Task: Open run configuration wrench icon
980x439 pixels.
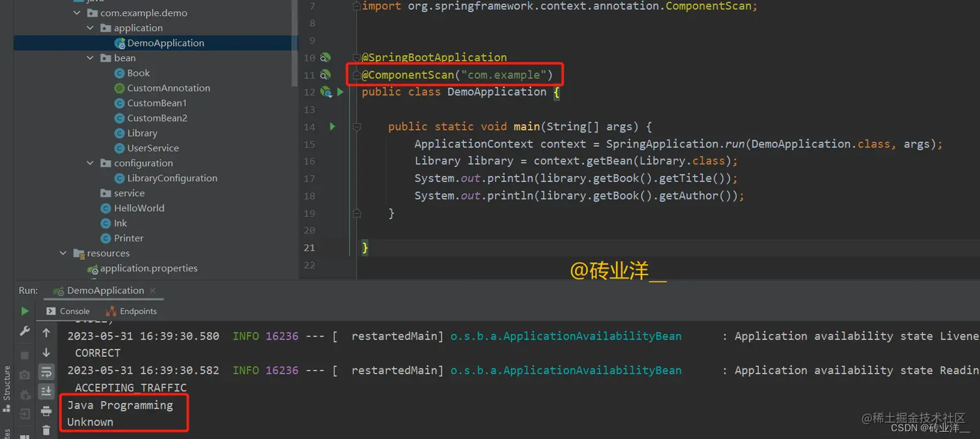Action: pyautogui.click(x=25, y=332)
